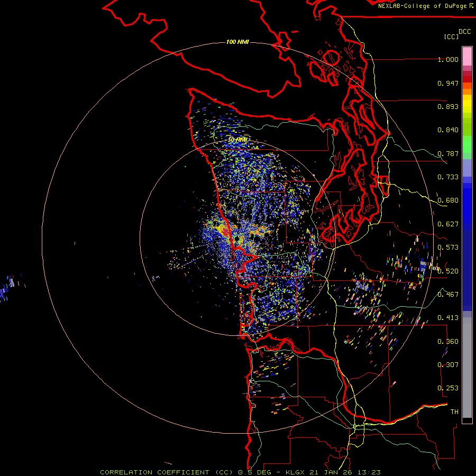Click the 0.307 scale value

pos(448,365)
